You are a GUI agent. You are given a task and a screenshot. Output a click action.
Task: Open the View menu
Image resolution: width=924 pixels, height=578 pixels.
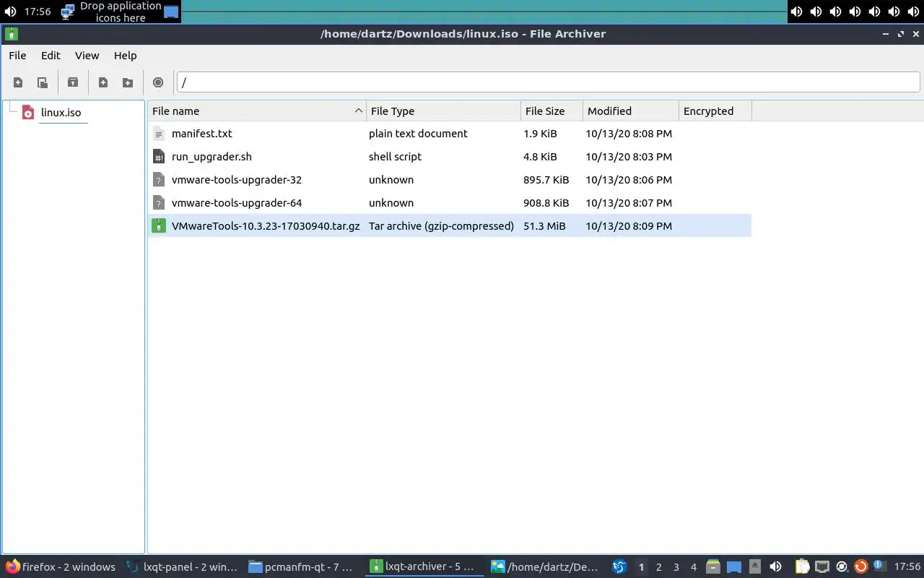(87, 56)
